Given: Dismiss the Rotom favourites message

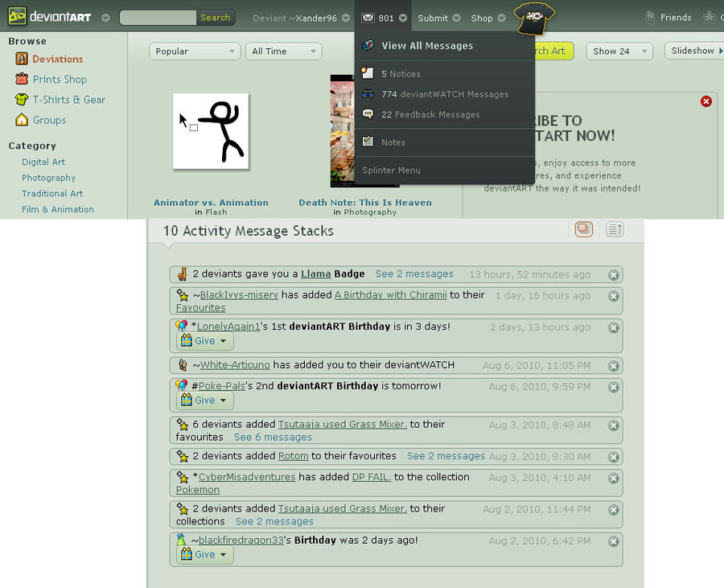Looking at the screenshot, I should pyautogui.click(x=613, y=457).
